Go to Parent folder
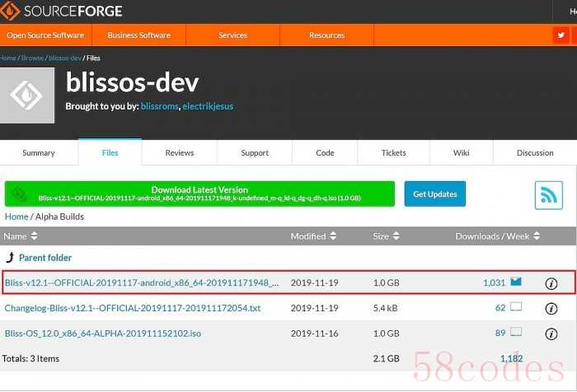Screen dimensions: 577x392 point(45,258)
